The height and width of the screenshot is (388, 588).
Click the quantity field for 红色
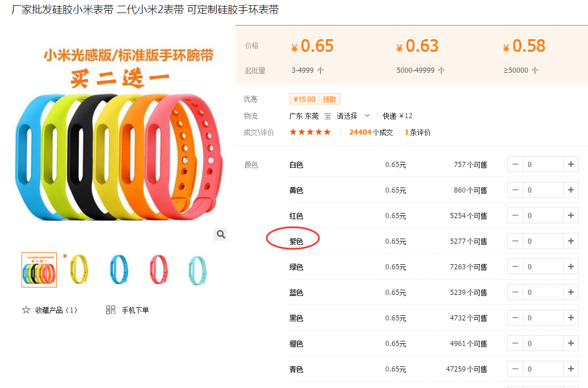coord(543,215)
